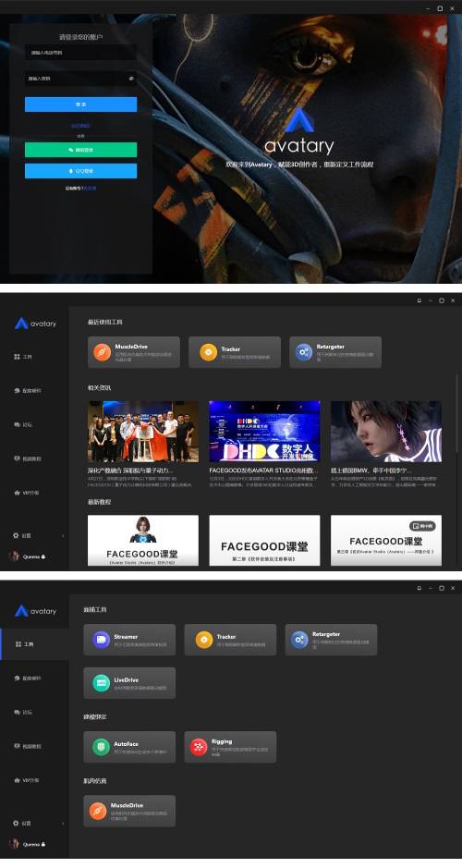Open Retargeter in the recently used tools row
Image resolution: width=462 pixels, height=868 pixels.
pyautogui.click(x=335, y=352)
